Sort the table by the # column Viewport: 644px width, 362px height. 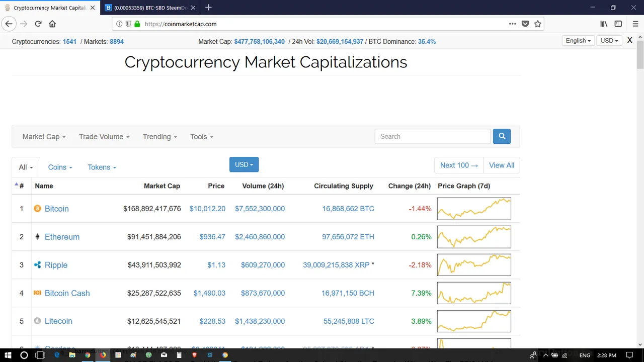pos(22,186)
